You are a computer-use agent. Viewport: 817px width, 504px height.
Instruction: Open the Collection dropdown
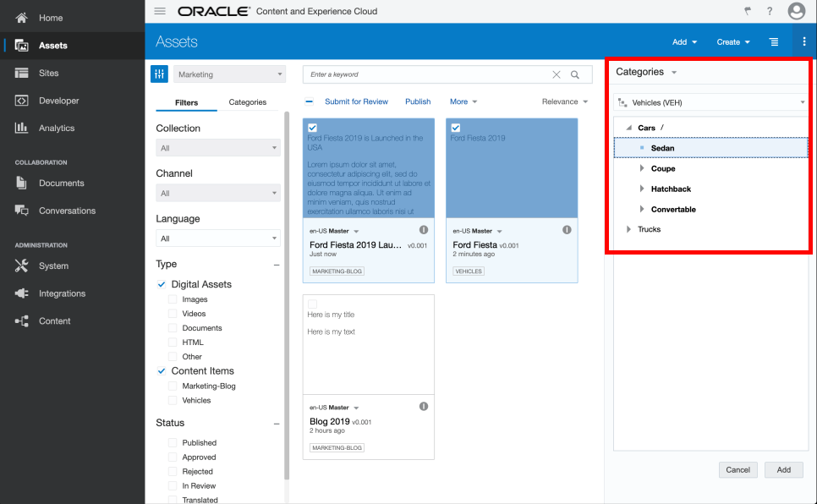click(x=218, y=148)
